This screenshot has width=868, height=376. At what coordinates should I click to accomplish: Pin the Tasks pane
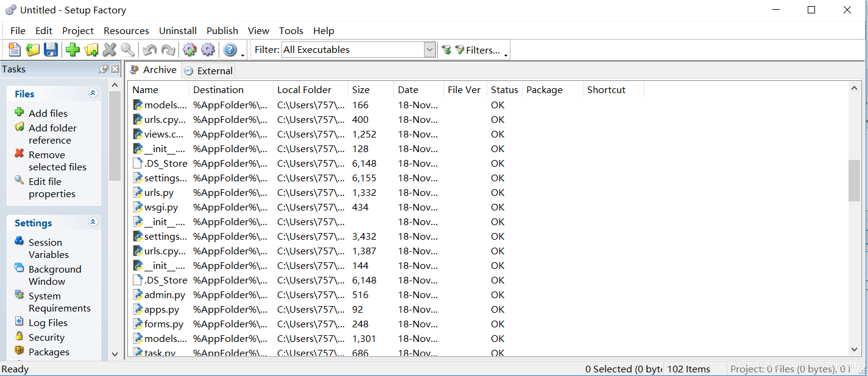click(104, 69)
